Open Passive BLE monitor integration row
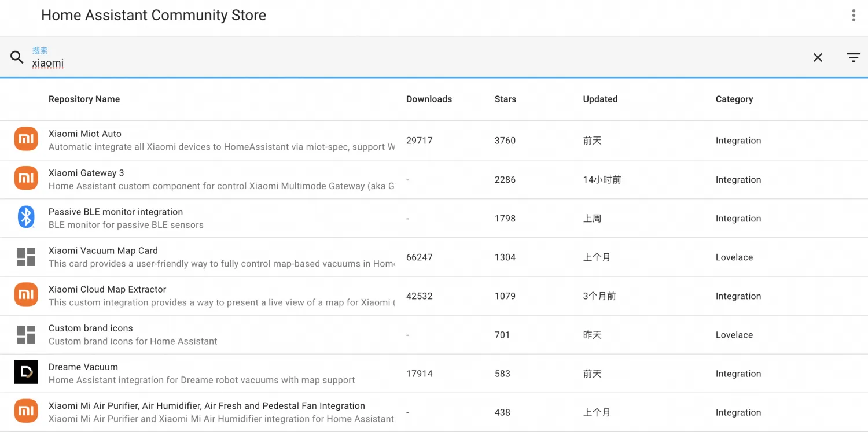The image size is (868, 432). click(434, 218)
